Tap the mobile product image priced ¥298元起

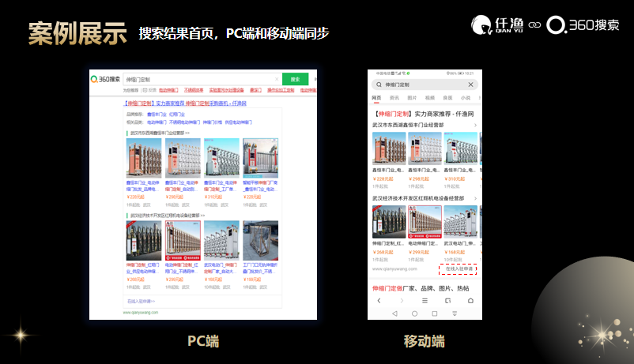pos(425,148)
